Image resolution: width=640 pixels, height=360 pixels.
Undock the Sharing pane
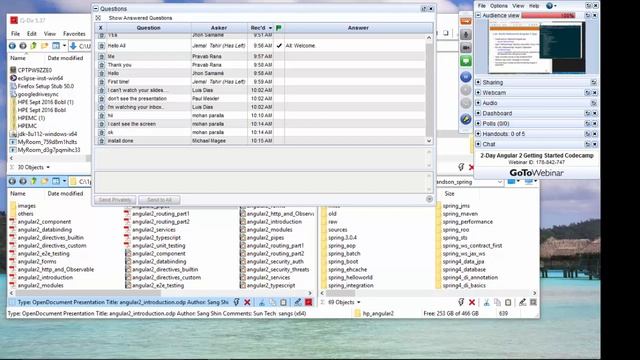click(594, 82)
